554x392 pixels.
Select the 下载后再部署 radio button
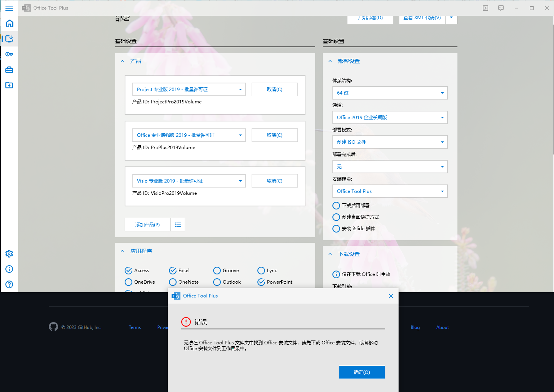pos(336,206)
